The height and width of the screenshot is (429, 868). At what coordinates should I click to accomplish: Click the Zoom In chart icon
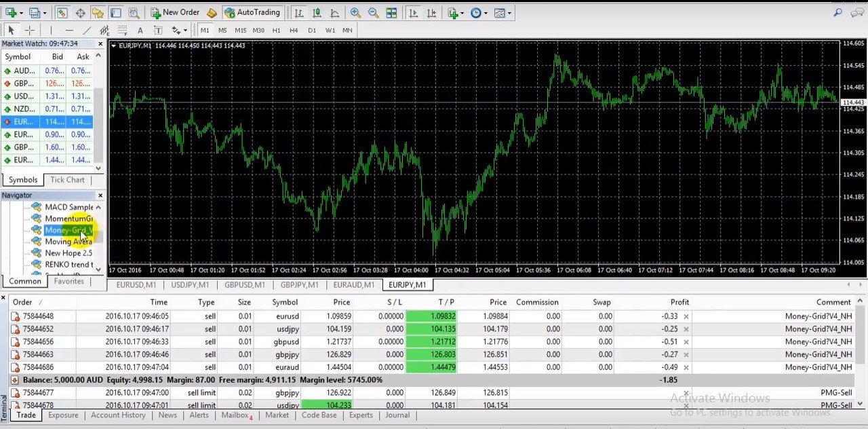(x=355, y=13)
